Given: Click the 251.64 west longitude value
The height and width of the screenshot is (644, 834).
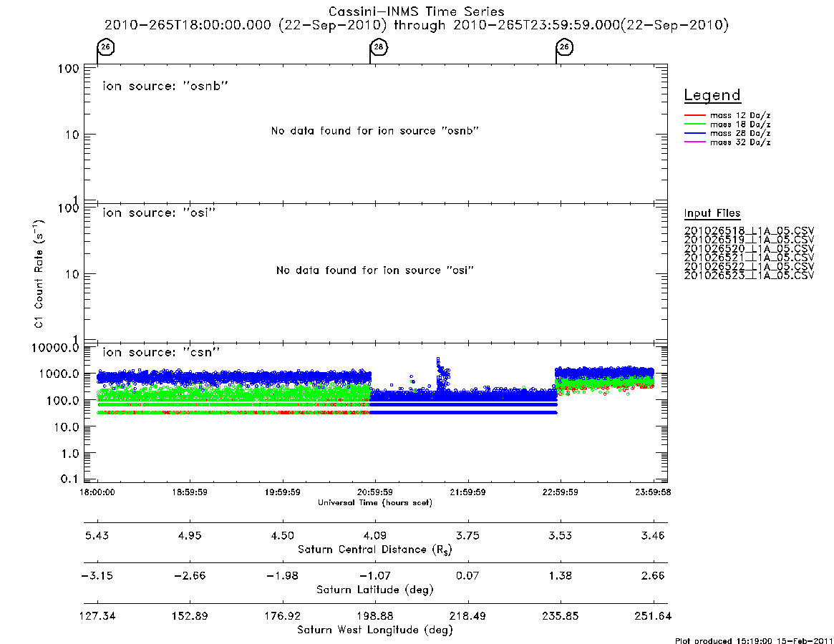Looking at the screenshot, I should click(653, 616).
